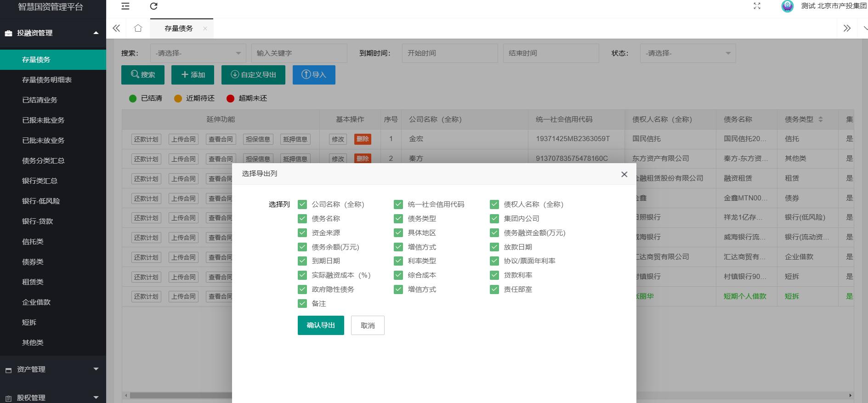
Task: Toggle fullscreen mode icon
Action: tap(757, 6)
